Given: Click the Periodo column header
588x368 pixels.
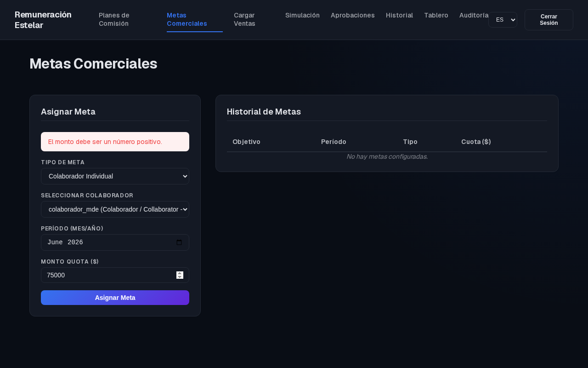Looking at the screenshot, I should [334, 142].
